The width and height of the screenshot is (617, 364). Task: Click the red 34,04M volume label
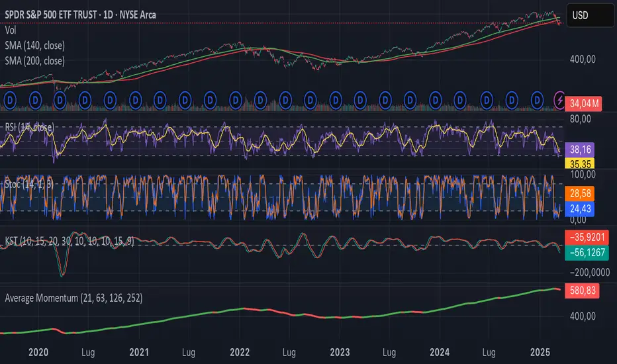click(x=583, y=101)
